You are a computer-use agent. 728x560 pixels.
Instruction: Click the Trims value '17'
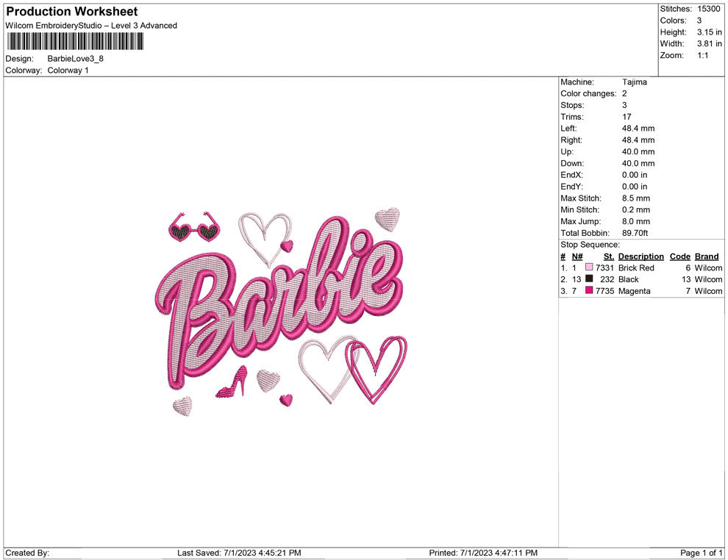pos(627,117)
